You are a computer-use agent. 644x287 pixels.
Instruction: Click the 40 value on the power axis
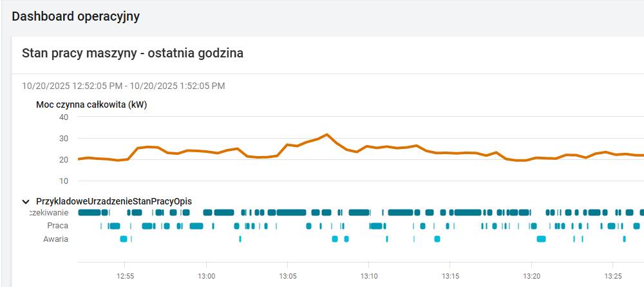coord(63,117)
